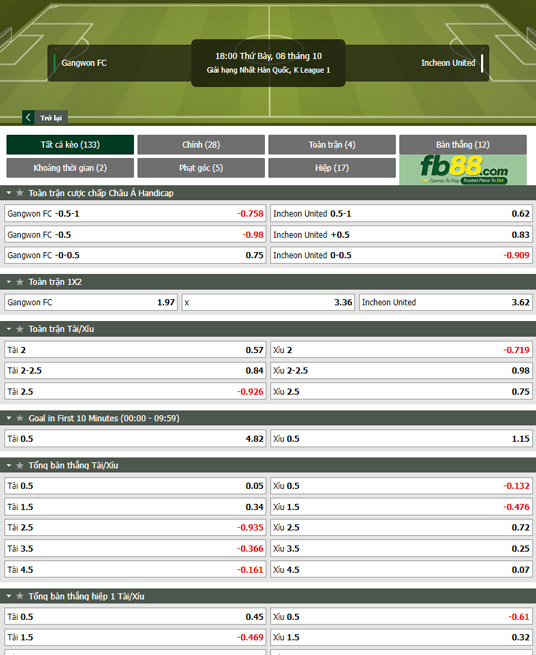Bet Xỉu 2 at -0.719

pos(401,350)
